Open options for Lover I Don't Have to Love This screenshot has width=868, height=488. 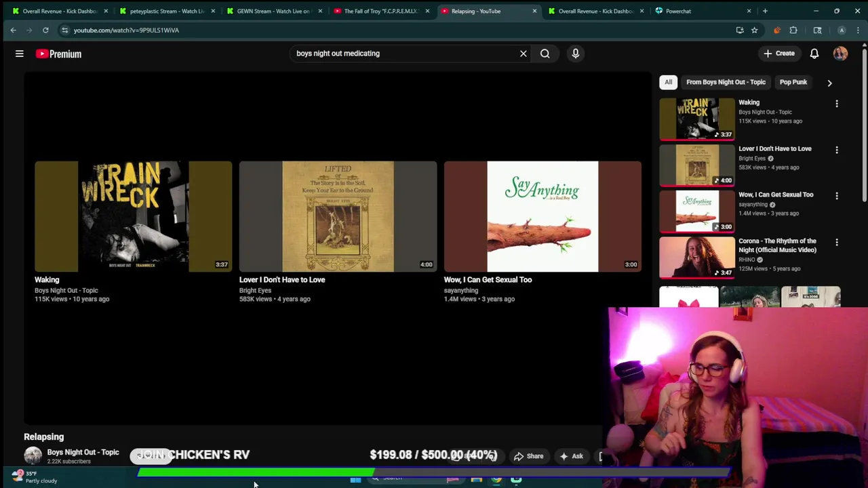point(837,150)
